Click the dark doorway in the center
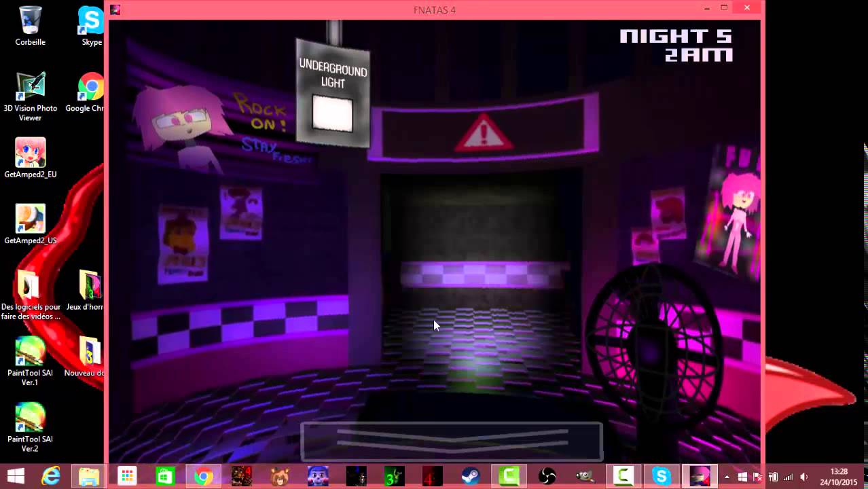Screen dimensions: 868x489 pos(481,282)
